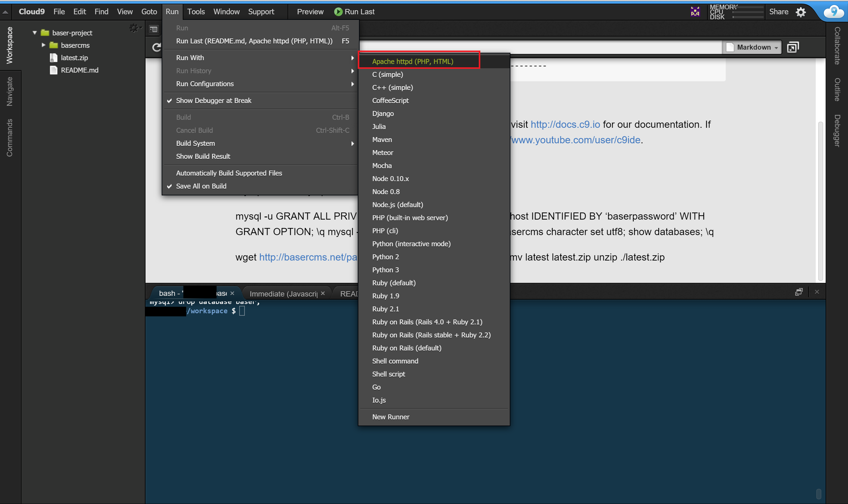Screen dimensions: 848x504
Task: Open the Tools menu
Action: (196, 12)
